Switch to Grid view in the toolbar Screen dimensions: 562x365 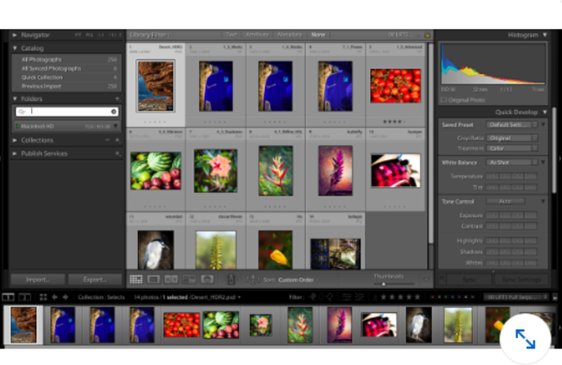136,279
